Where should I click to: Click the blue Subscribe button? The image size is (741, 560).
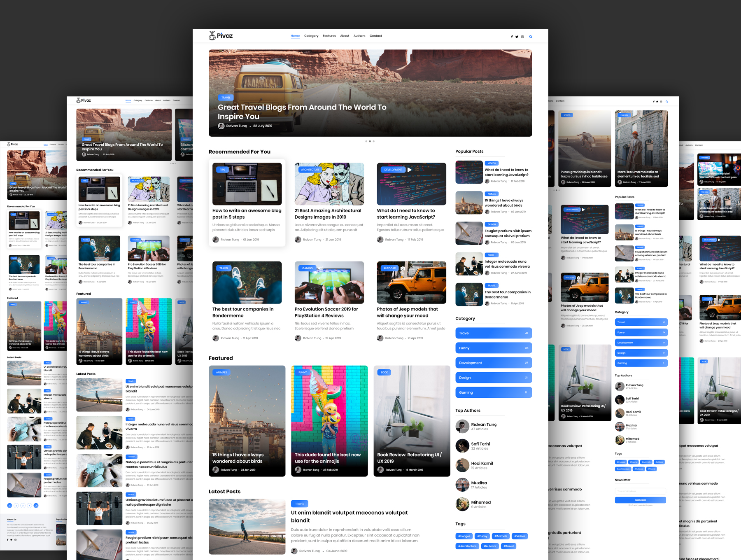640,500
